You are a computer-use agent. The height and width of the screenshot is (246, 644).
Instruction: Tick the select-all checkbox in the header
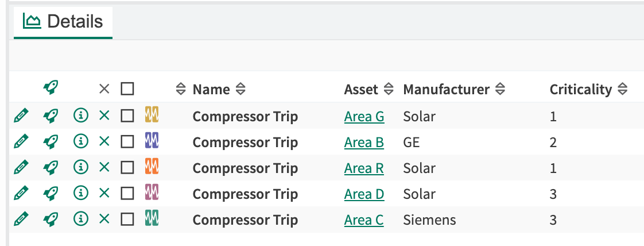pyautogui.click(x=127, y=89)
